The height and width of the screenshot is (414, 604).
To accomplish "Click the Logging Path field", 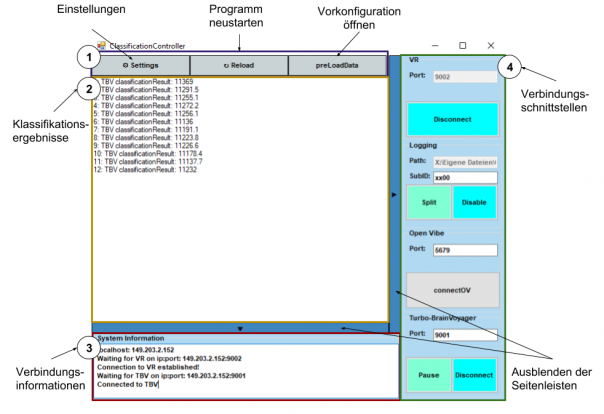I will 465,162.
